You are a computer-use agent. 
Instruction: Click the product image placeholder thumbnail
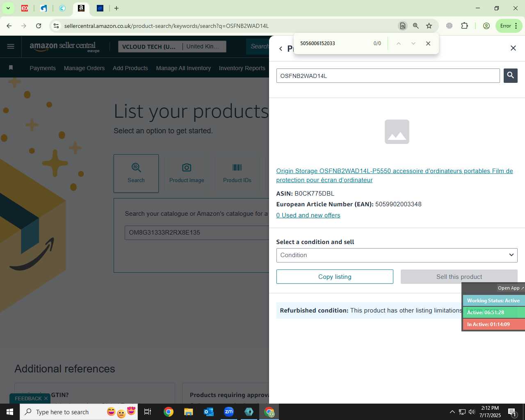[397, 132]
